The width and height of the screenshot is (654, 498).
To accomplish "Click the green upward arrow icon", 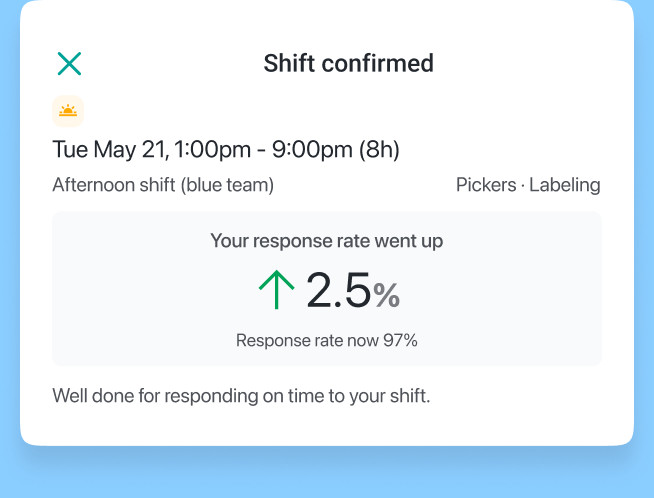I will coord(276,290).
